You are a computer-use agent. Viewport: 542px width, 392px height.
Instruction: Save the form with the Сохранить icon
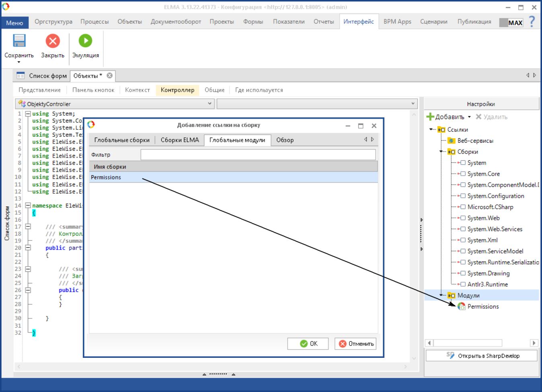pyautogui.click(x=19, y=41)
